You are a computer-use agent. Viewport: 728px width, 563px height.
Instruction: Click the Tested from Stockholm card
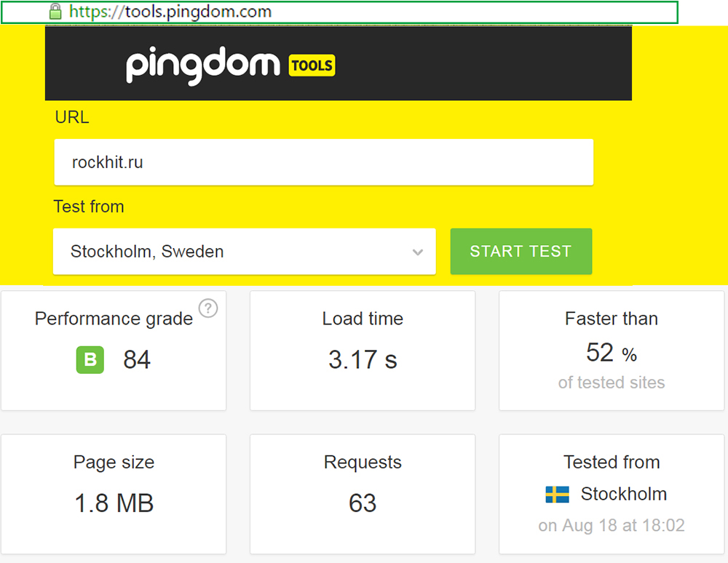pos(612,494)
